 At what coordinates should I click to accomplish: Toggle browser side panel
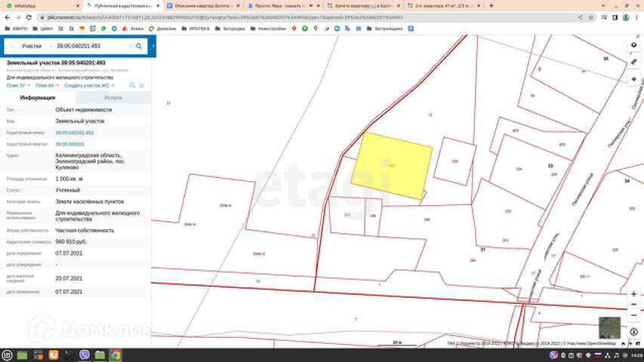pyautogui.click(x=615, y=17)
